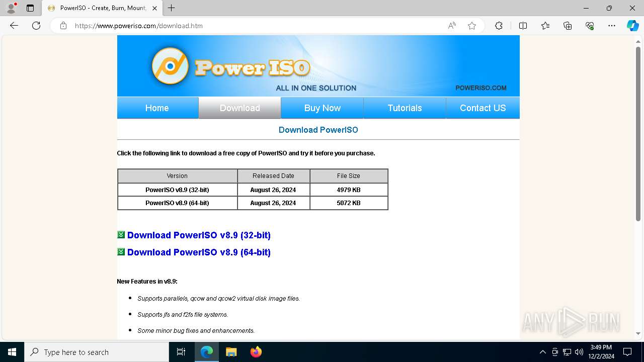Open Microsoft Edge from the taskbar

coord(207,352)
